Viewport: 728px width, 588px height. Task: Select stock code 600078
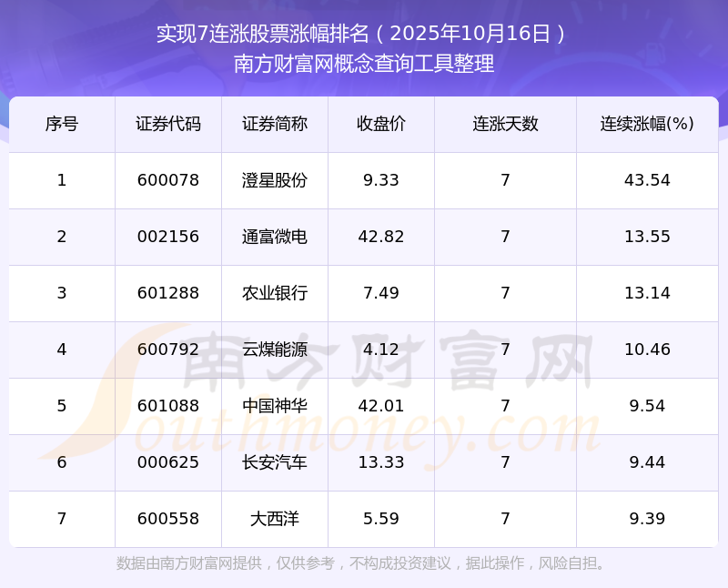(x=168, y=180)
